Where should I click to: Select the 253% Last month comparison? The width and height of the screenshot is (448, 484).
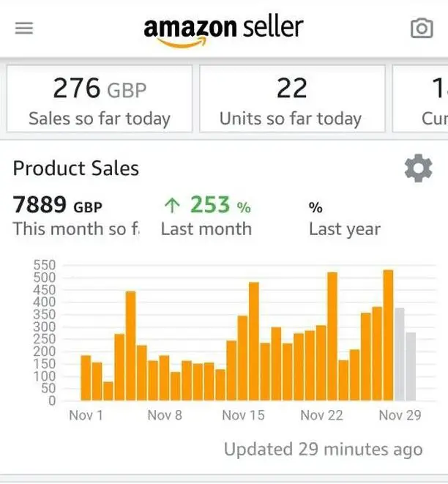pyautogui.click(x=206, y=216)
